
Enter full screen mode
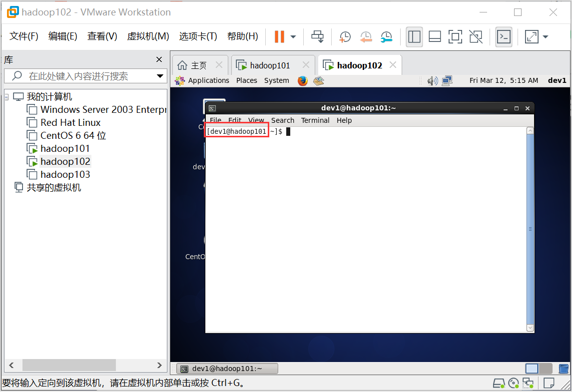click(x=455, y=36)
